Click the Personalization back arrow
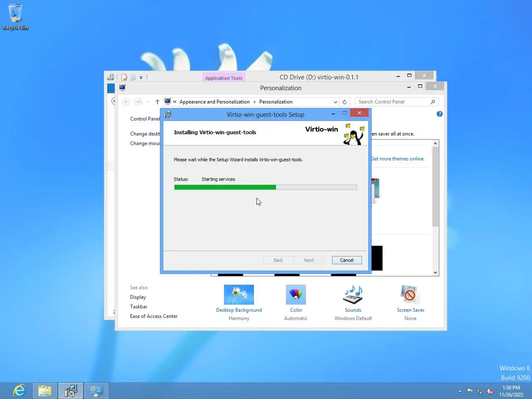This screenshot has height=399, width=532. tap(126, 102)
